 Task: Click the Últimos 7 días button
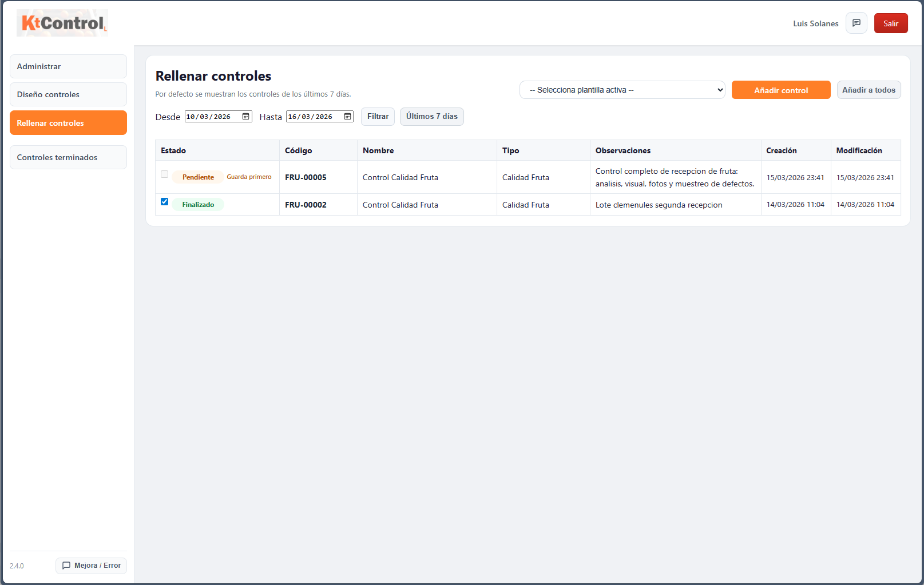[431, 117]
